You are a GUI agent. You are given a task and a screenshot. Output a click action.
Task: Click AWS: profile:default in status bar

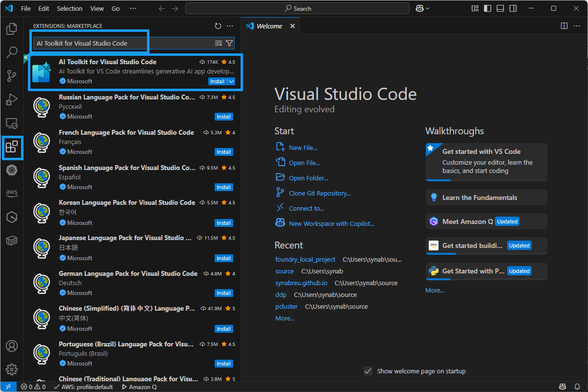point(83,387)
